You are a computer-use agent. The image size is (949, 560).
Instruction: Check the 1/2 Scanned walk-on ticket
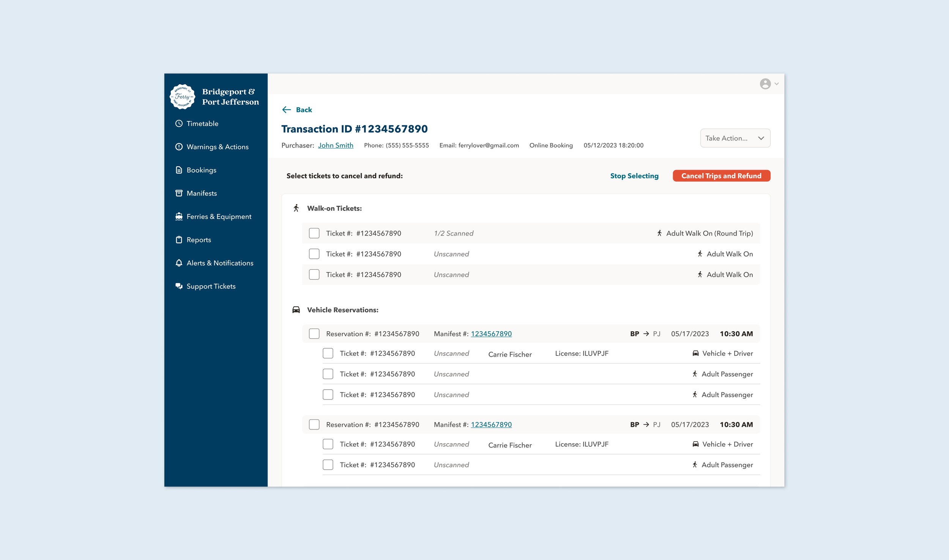click(314, 233)
